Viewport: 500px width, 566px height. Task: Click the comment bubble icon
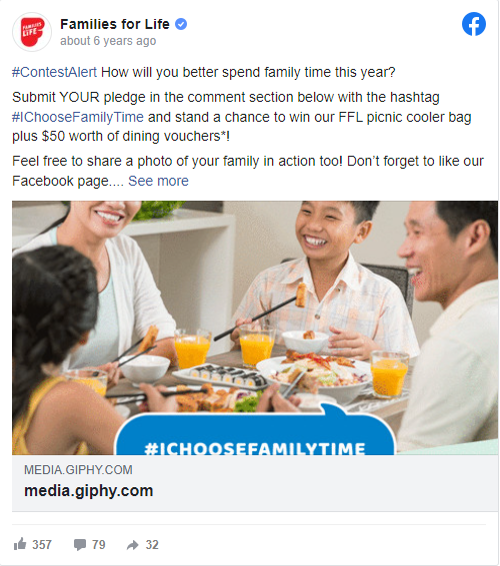pos(80,545)
